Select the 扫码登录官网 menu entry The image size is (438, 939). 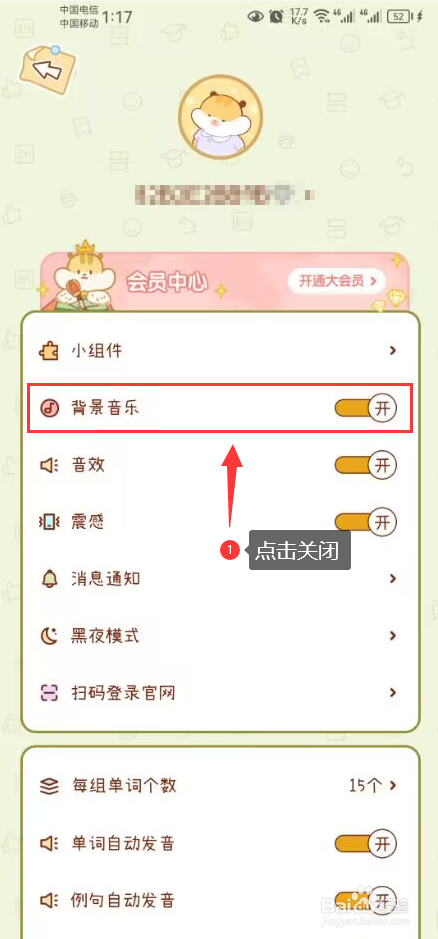pos(220,693)
